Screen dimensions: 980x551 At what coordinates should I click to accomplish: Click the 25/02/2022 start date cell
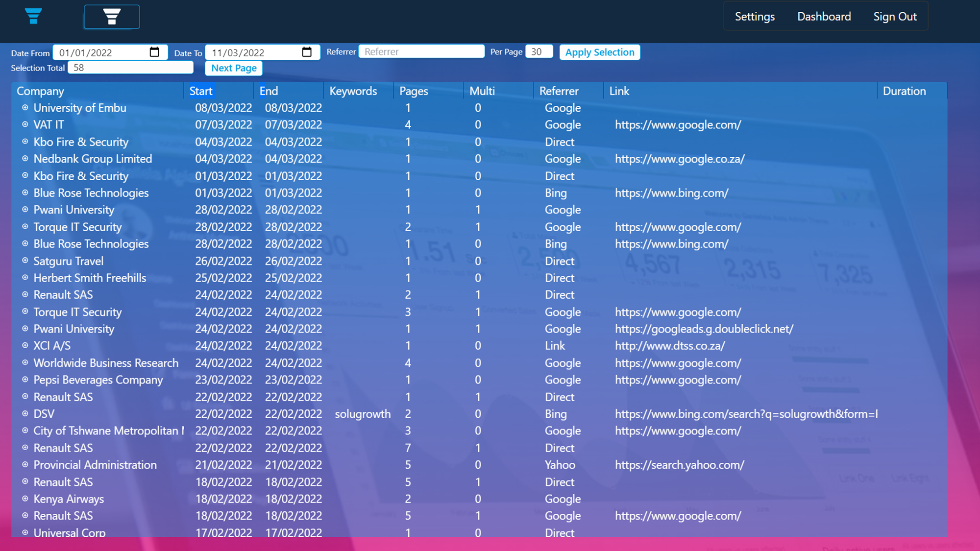pyautogui.click(x=223, y=278)
